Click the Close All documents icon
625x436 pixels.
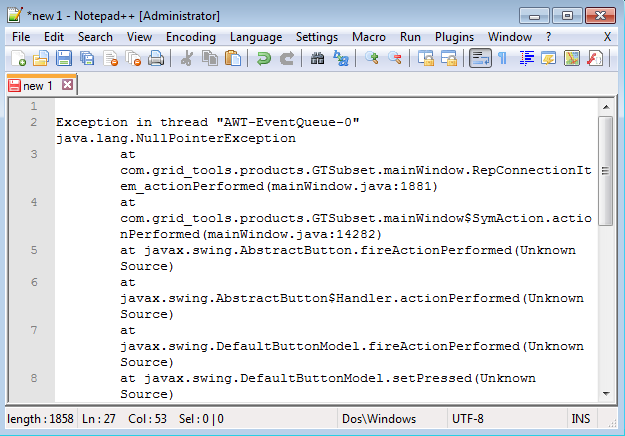[x=133, y=59]
